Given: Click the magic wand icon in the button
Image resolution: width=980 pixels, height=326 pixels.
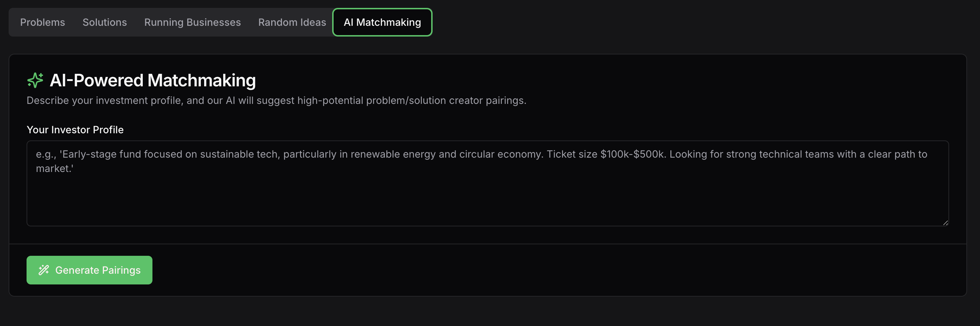Looking at the screenshot, I should coord(44,270).
